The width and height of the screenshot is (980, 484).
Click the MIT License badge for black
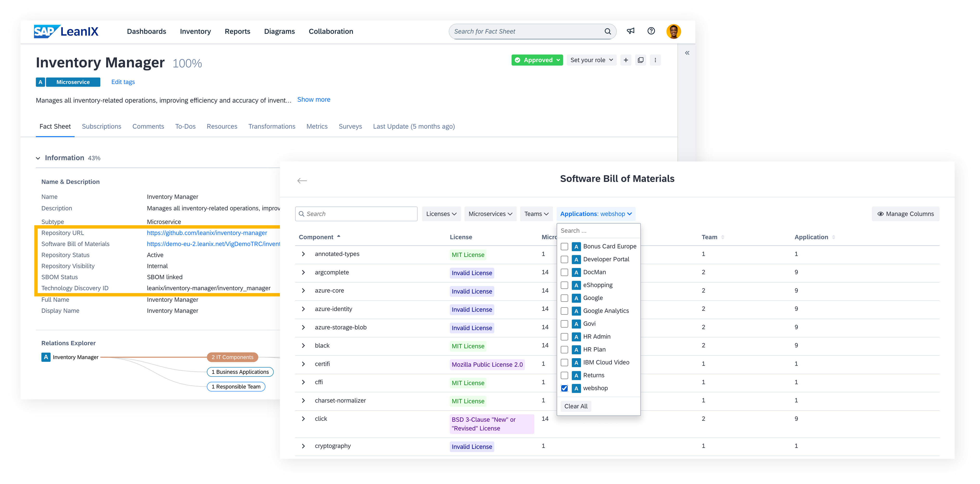point(468,346)
